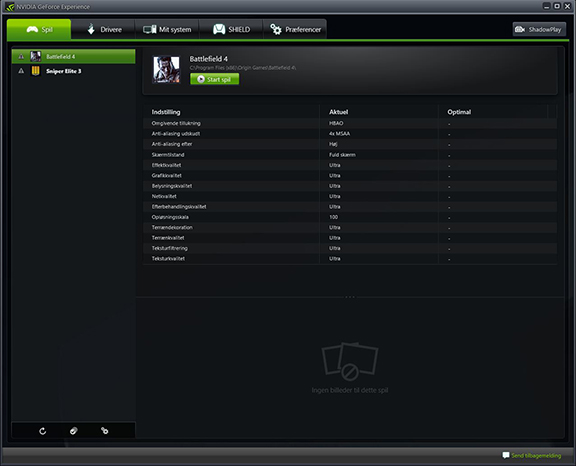Click the Battlefield 4 small list icon
Viewport: 576px width, 466px height.
(x=36, y=57)
